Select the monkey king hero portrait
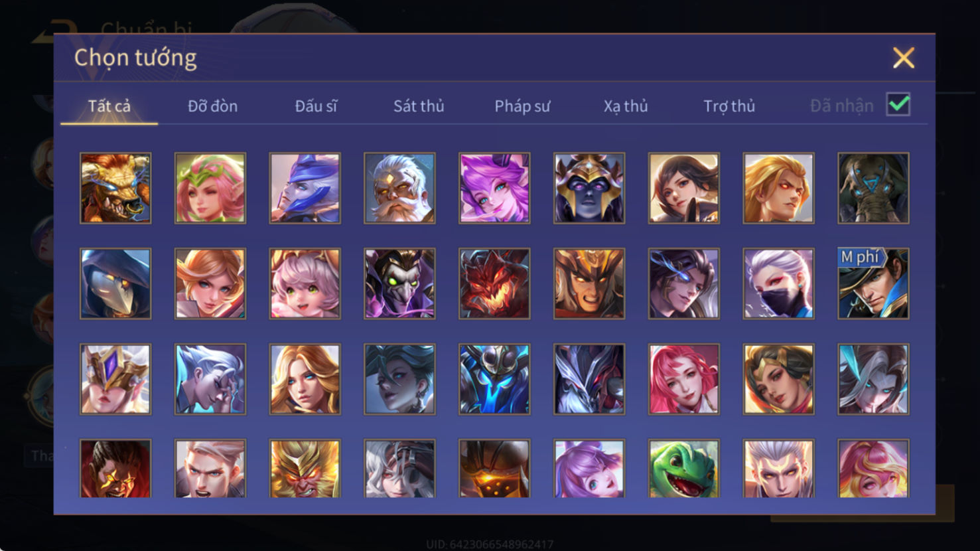The image size is (980, 551). click(x=305, y=469)
